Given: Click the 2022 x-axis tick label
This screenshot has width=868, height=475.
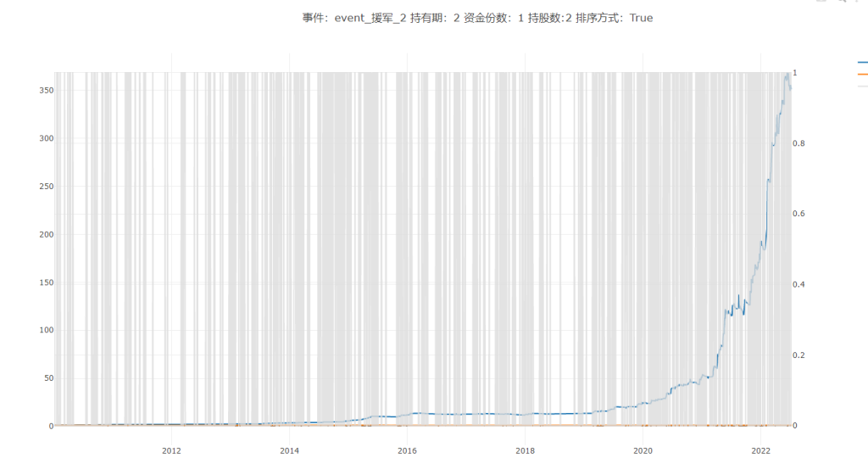Looking at the screenshot, I should click(x=760, y=450).
